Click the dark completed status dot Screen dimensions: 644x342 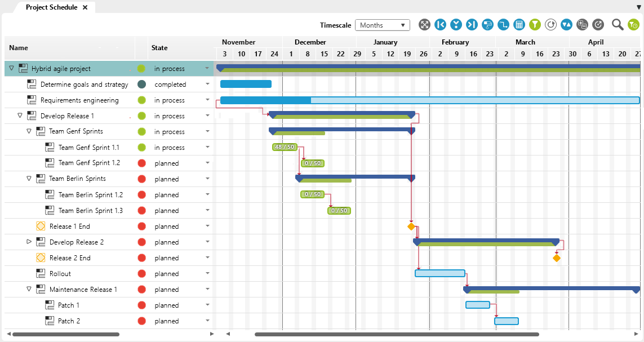(141, 84)
